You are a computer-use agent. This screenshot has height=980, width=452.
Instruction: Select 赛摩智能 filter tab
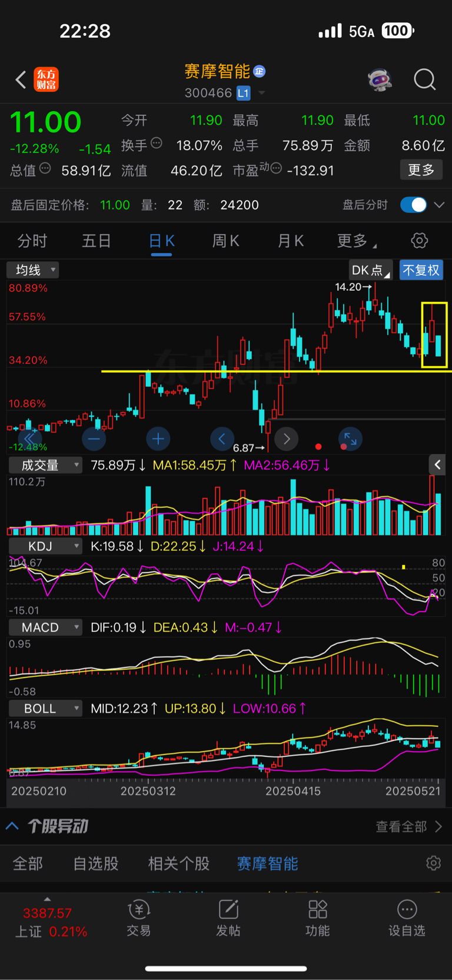[267, 863]
